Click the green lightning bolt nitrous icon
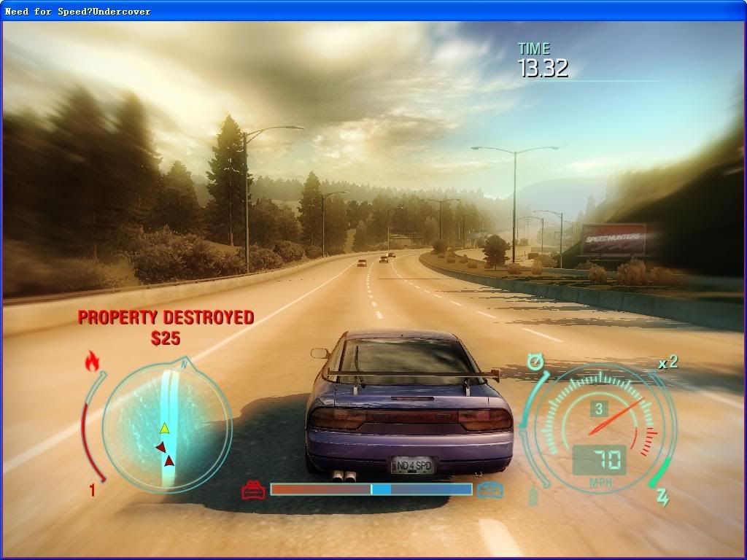 click(662, 497)
